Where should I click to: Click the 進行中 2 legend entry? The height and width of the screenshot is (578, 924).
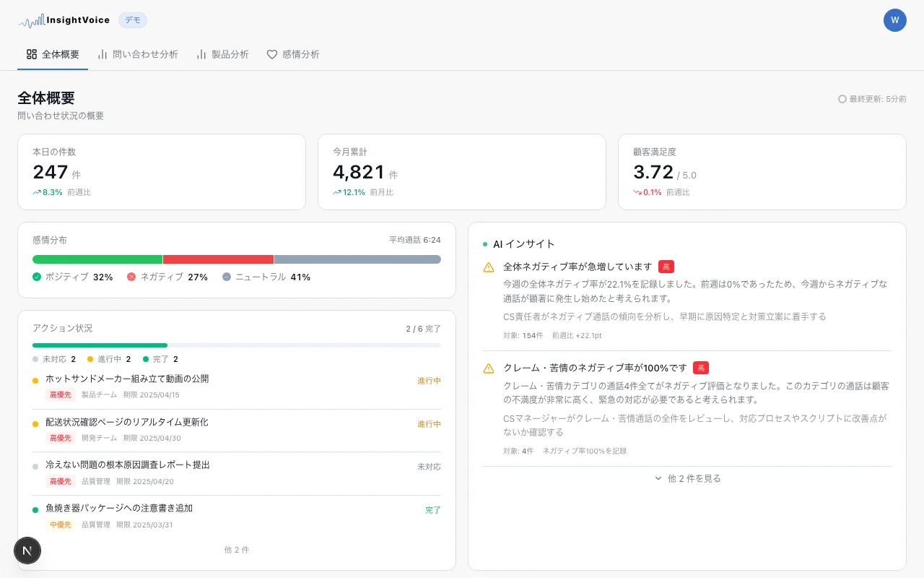[109, 359]
